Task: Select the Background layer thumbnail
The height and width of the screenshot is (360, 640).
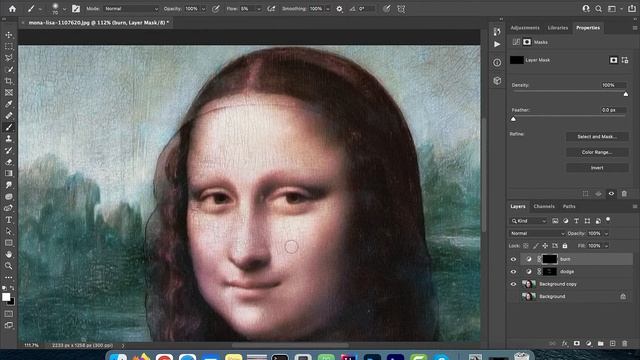Action: 529,296
